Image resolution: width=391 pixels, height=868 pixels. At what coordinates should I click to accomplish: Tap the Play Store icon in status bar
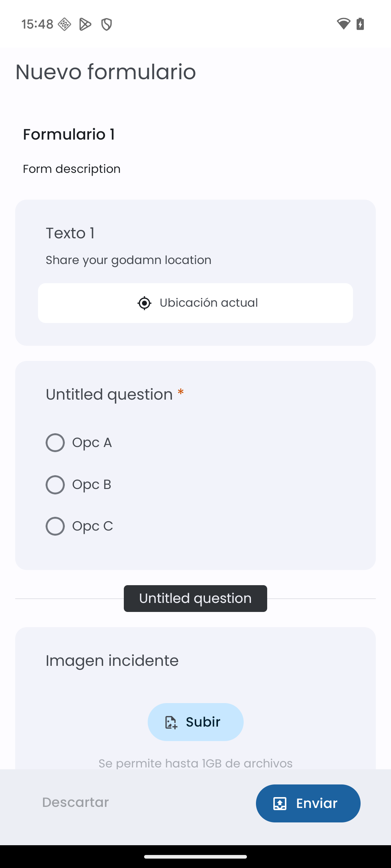[x=85, y=24]
